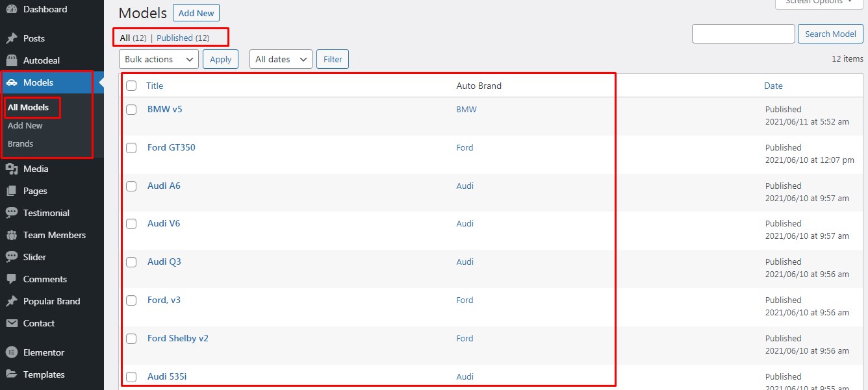Click Audi brand in Audi A6 row
868x390 pixels.
click(465, 186)
